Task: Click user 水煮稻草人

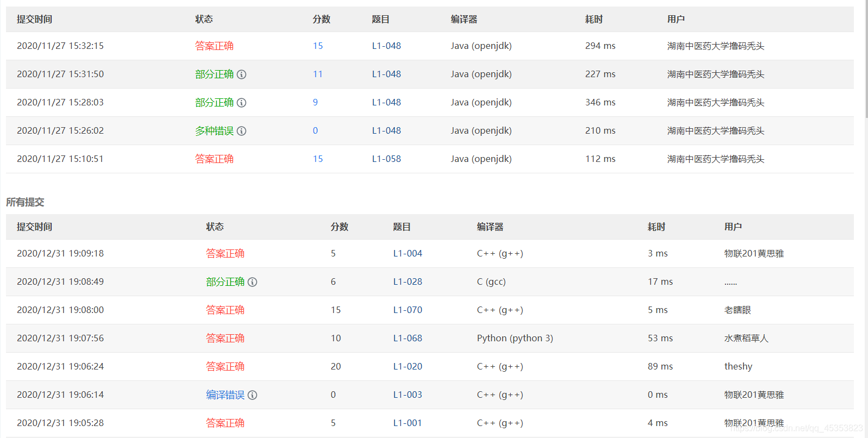Action: point(746,338)
